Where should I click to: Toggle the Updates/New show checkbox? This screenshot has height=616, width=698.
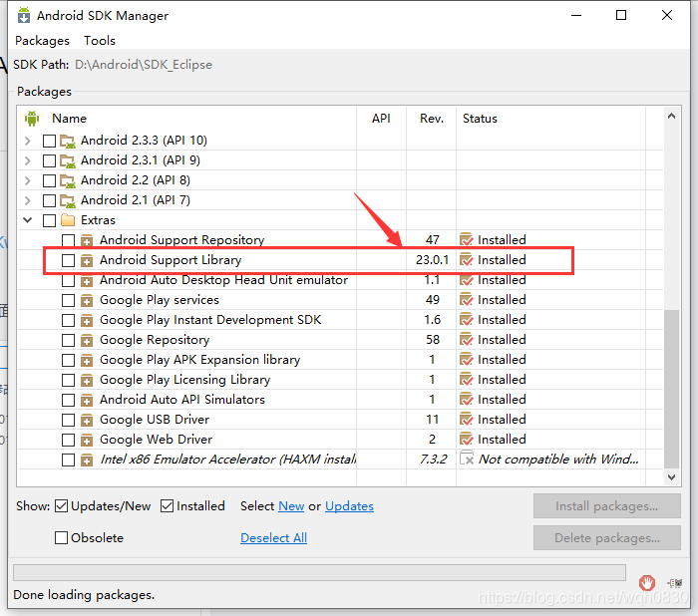coord(62,506)
